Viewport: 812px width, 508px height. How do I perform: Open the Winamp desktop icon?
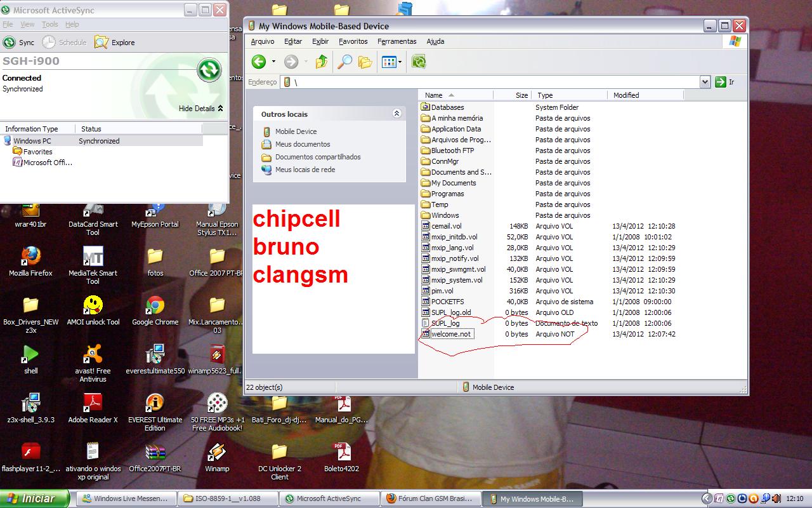point(217,457)
